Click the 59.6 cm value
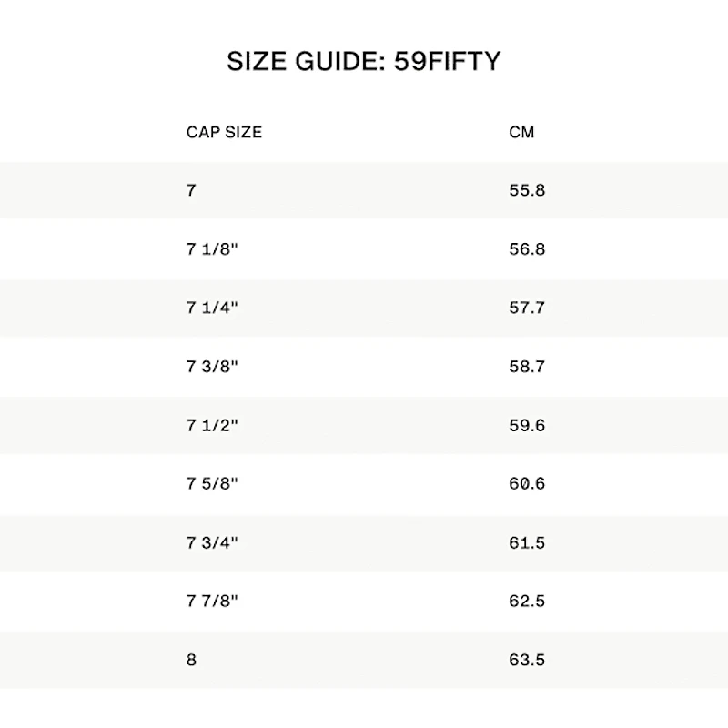This screenshot has height=728, width=728. 527,426
